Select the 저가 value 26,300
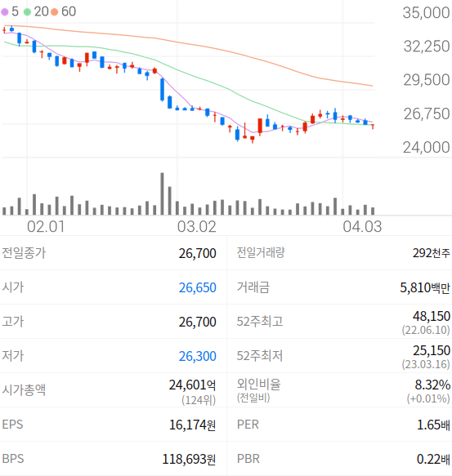The image size is (452, 476). (x=197, y=356)
